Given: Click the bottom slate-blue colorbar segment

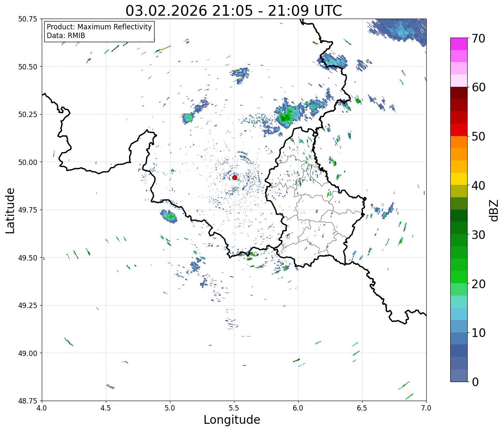Looking at the screenshot, I should click(459, 375).
